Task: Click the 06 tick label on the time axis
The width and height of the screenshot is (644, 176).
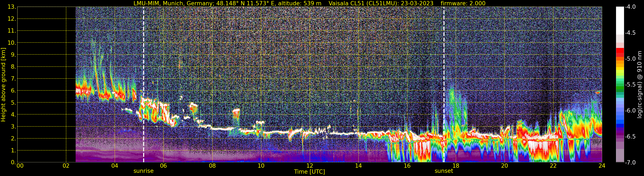Action: click(163, 166)
